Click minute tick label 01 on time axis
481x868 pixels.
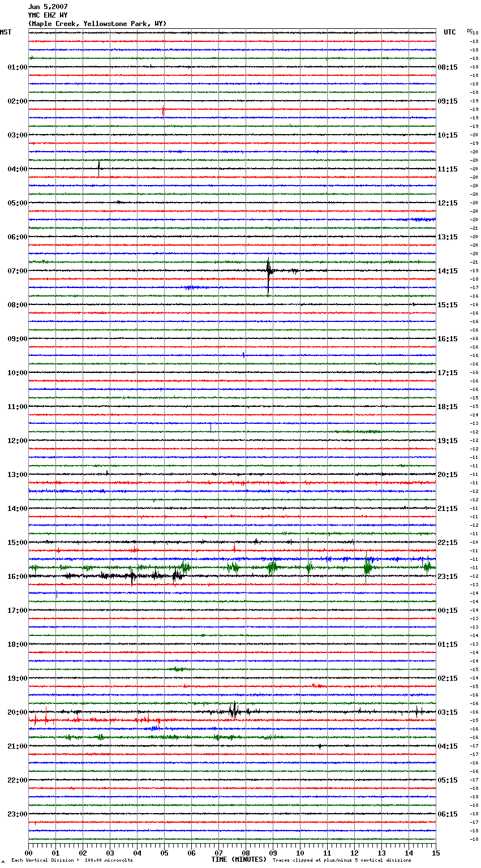coord(55,853)
